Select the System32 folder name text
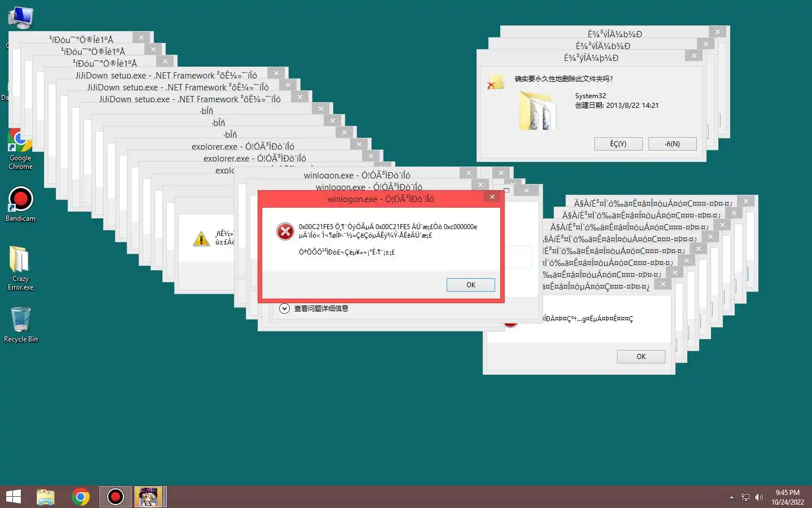The height and width of the screenshot is (508, 812). coord(590,96)
